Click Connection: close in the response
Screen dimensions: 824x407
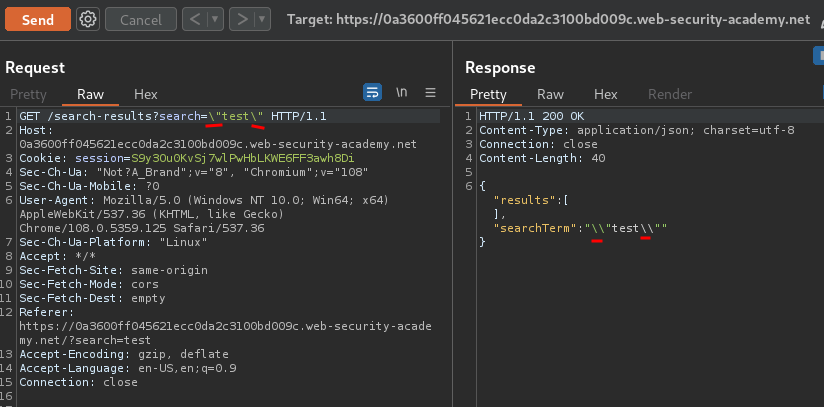(539, 144)
